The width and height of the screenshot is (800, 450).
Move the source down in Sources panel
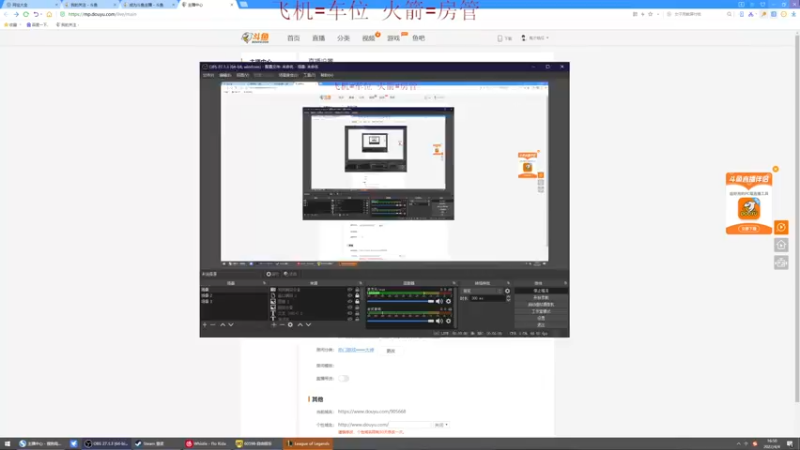tap(308, 325)
